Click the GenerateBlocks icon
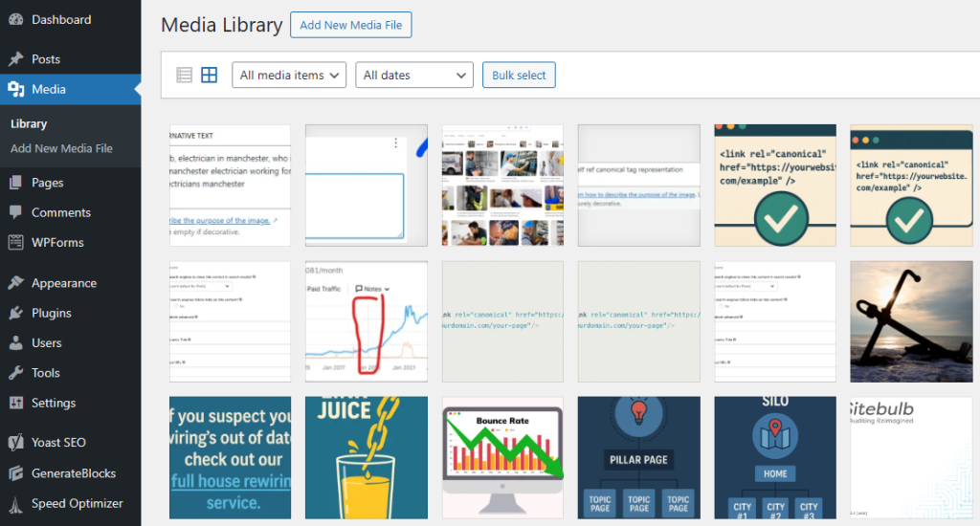Screen dimensions: 980x526 click(15, 473)
